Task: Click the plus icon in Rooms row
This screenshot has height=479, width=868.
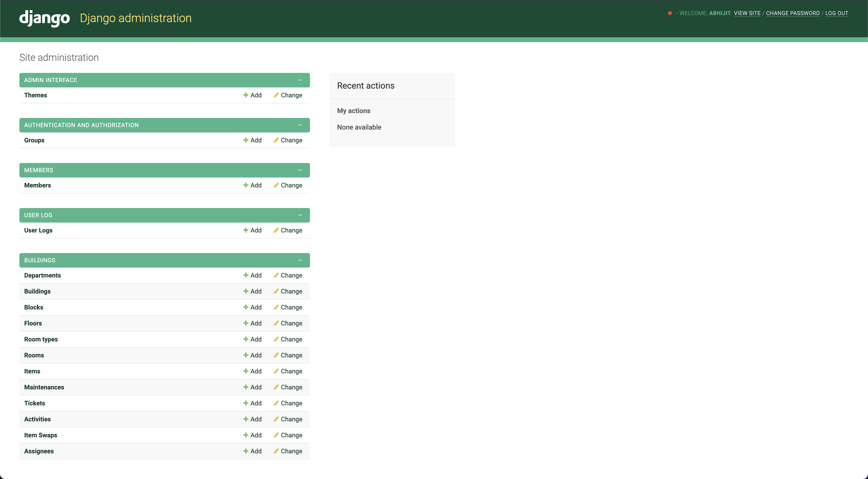Action: pos(246,355)
